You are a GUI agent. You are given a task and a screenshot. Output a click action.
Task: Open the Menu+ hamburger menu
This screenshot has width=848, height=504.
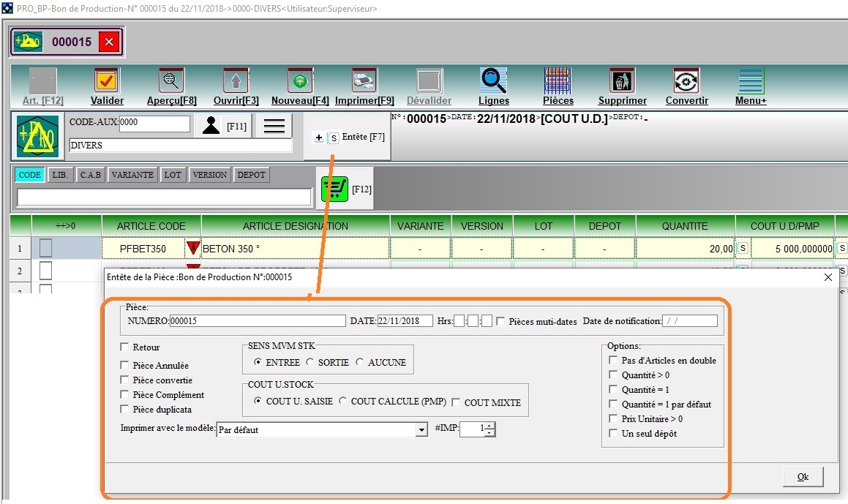751,80
